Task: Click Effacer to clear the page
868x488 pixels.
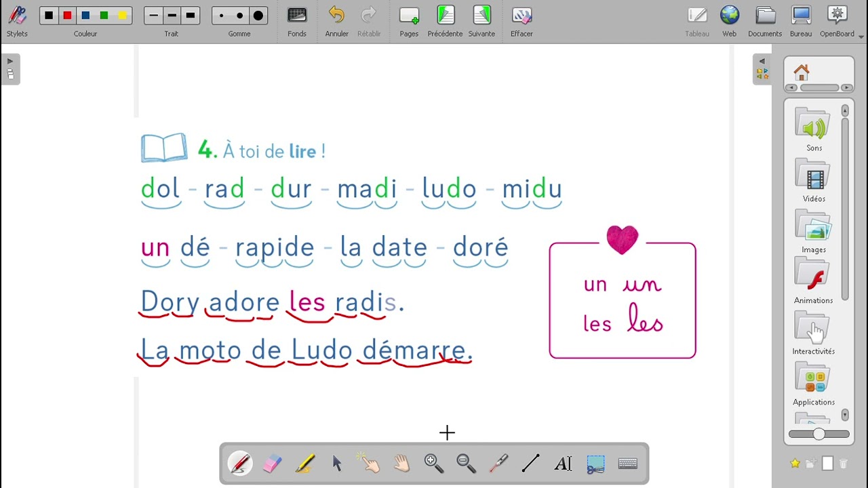Action: point(521,21)
